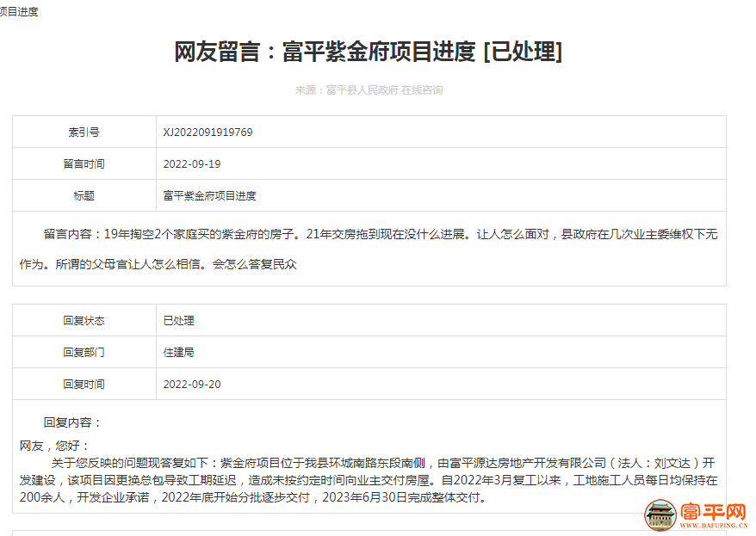Click the 回复状态 label cell
Viewport: 756px width, 536px height.
point(84,320)
